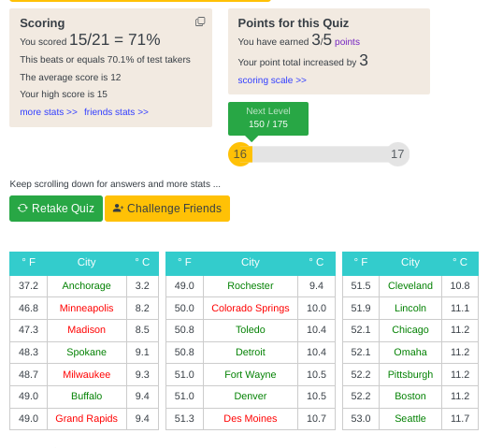Click the purple points link
Image resolution: width=503 pixels, height=448 pixels.
point(347,42)
